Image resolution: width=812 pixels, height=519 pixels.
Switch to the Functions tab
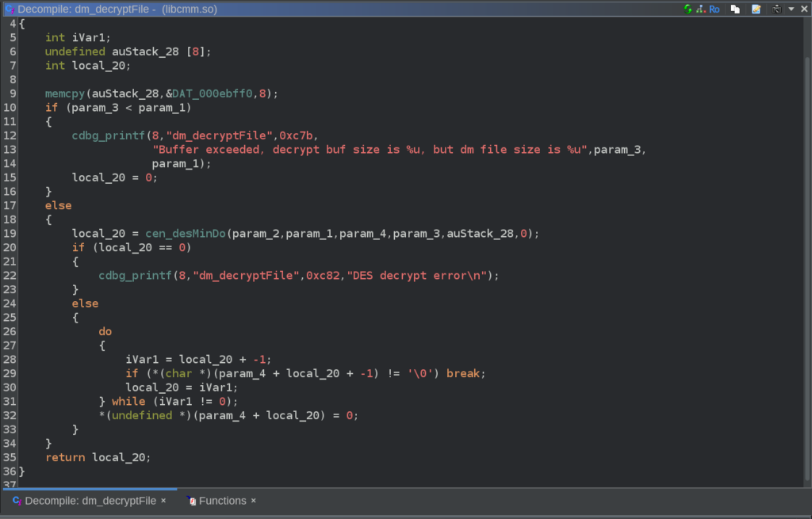coord(222,501)
